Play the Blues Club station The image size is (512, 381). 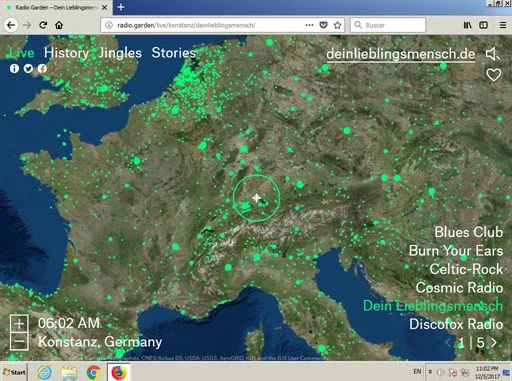tap(469, 232)
